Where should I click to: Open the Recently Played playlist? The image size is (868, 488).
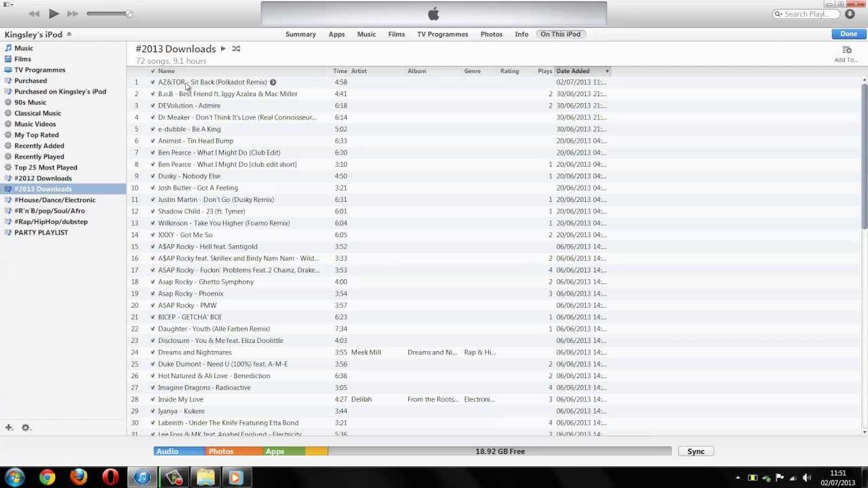39,157
